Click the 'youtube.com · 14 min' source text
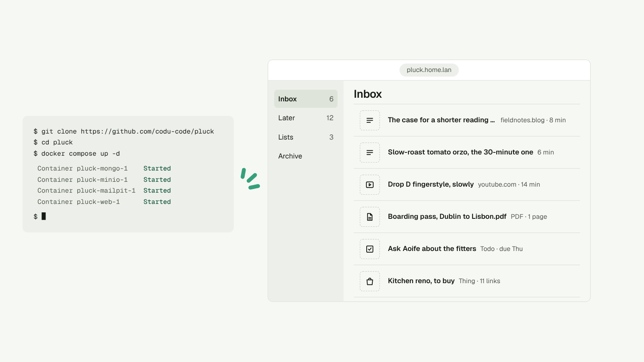Screen dimensions: 644x362 [509, 185]
